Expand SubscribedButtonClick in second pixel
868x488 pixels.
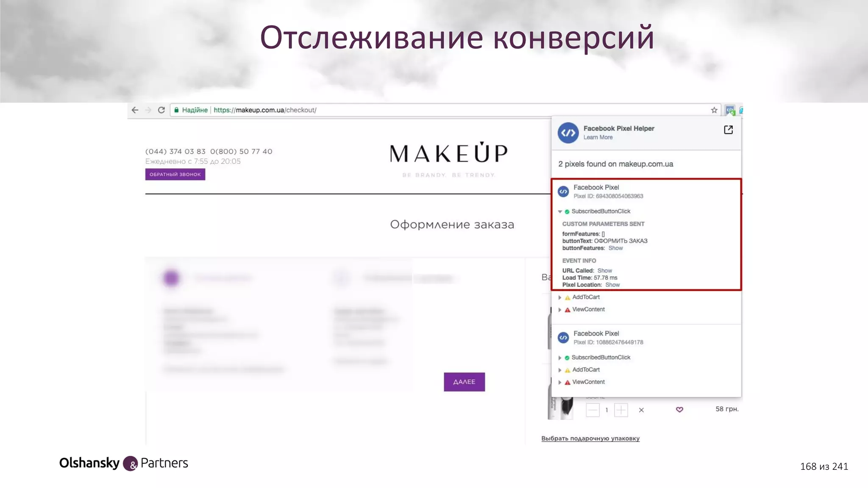[x=560, y=358]
